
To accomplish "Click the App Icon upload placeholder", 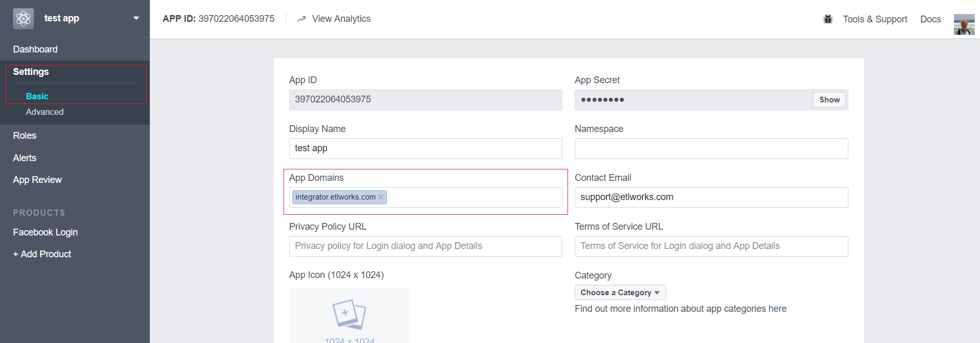I will coord(350,315).
